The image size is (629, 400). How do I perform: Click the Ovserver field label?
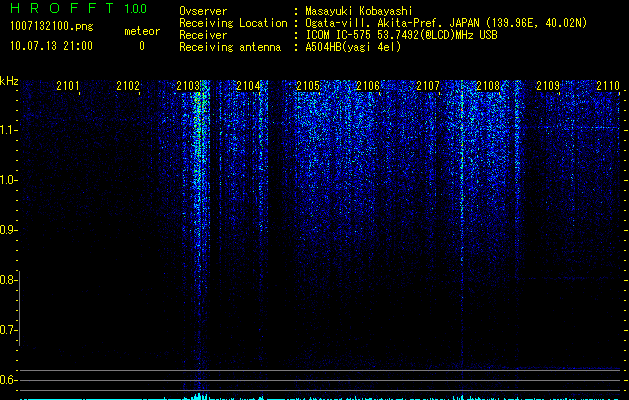click(203, 11)
